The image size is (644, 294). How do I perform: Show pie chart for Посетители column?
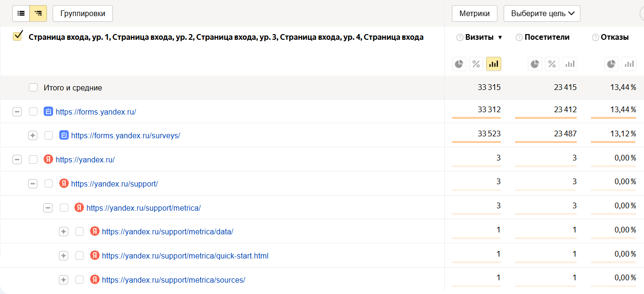[x=534, y=64]
